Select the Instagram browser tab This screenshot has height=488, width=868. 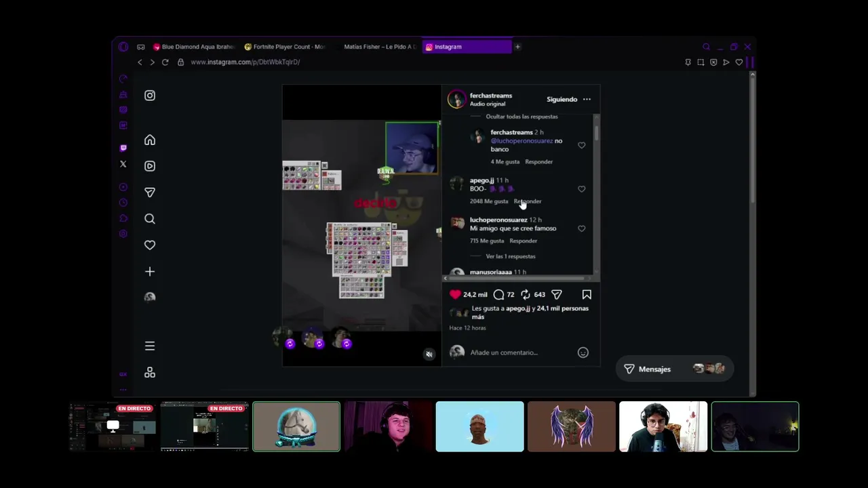[467, 47]
